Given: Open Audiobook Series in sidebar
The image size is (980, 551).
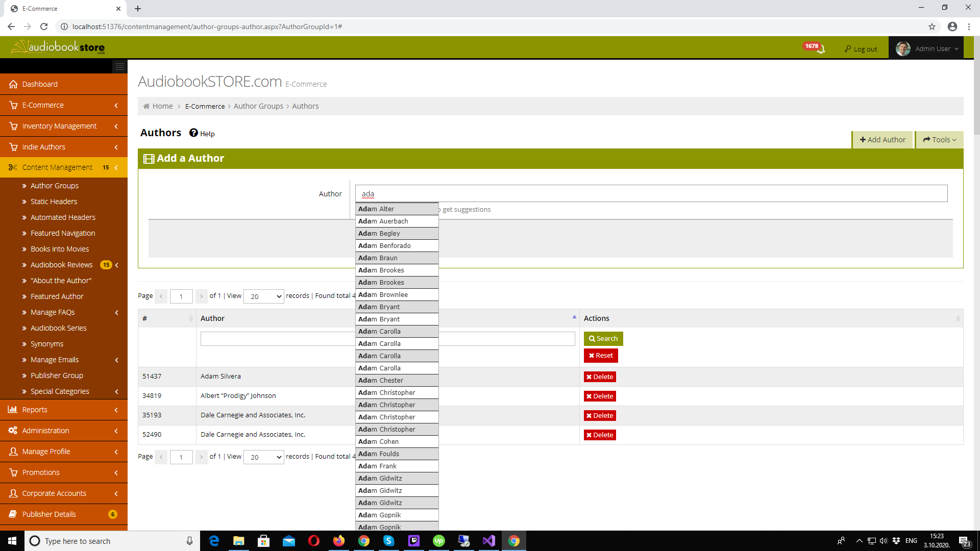Looking at the screenshot, I should click(x=59, y=328).
